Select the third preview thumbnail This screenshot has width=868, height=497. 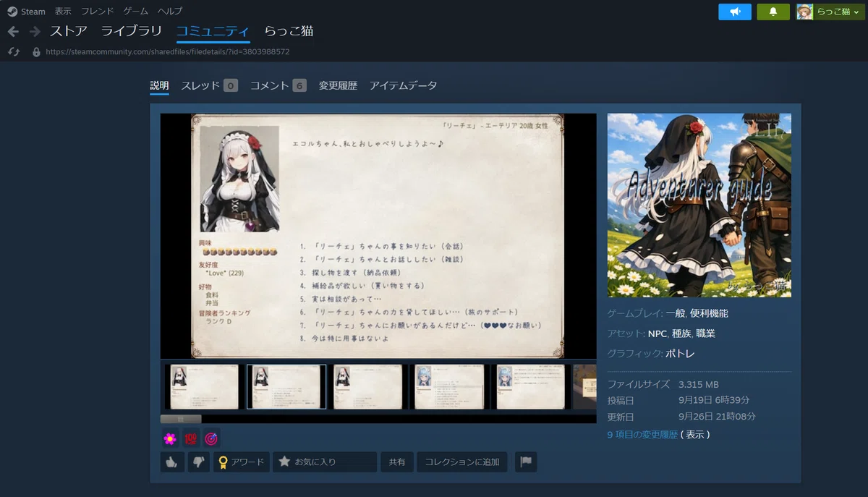[367, 387]
